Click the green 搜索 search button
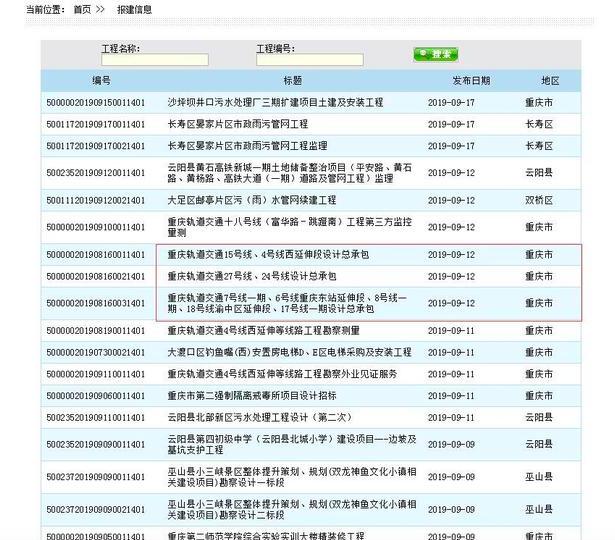Screen dimensions: 615x540 [435, 54]
